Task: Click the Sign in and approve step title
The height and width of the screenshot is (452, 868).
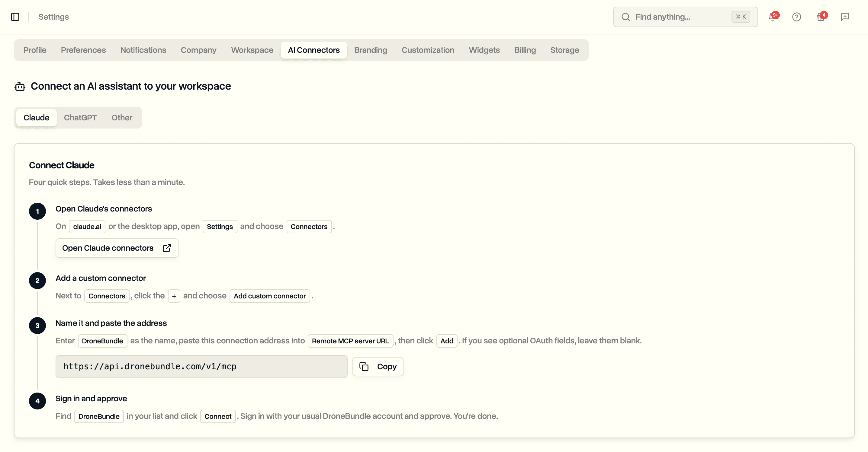Action: tap(91, 399)
